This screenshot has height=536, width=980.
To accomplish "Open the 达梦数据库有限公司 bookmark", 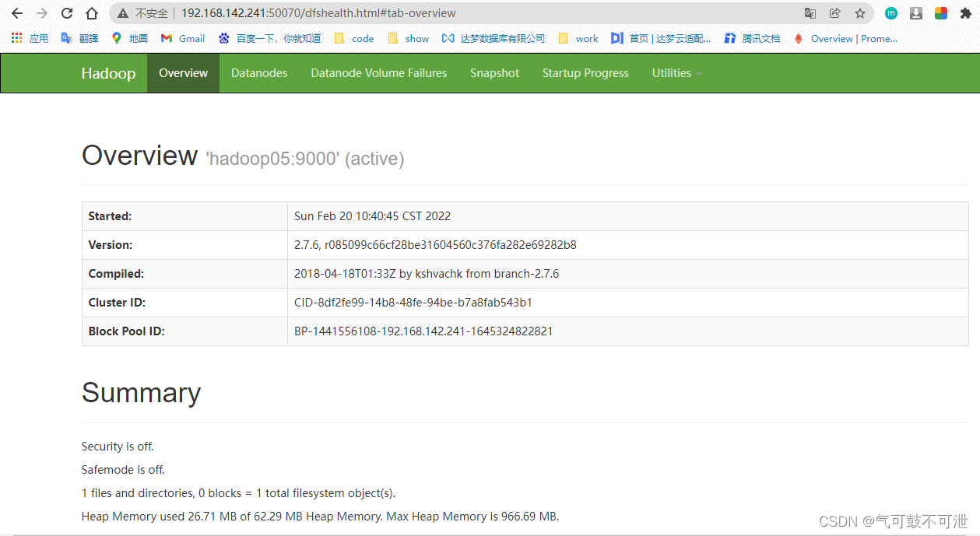I will click(x=494, y=38).
